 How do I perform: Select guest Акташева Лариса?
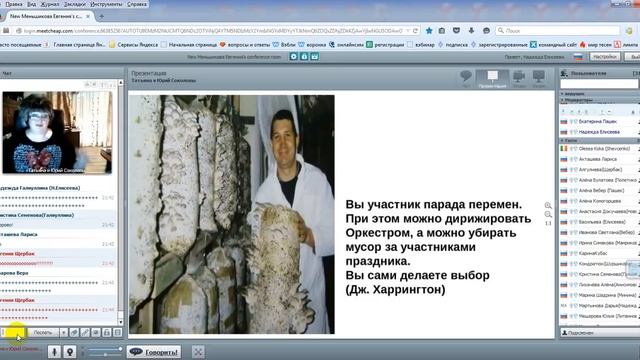pyautogui.click(x=598, y=159)
